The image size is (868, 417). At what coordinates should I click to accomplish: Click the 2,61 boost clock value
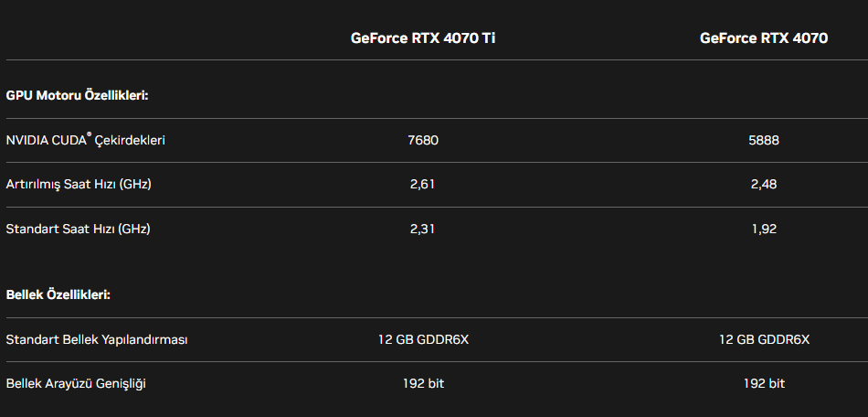[x=422, y=185]
